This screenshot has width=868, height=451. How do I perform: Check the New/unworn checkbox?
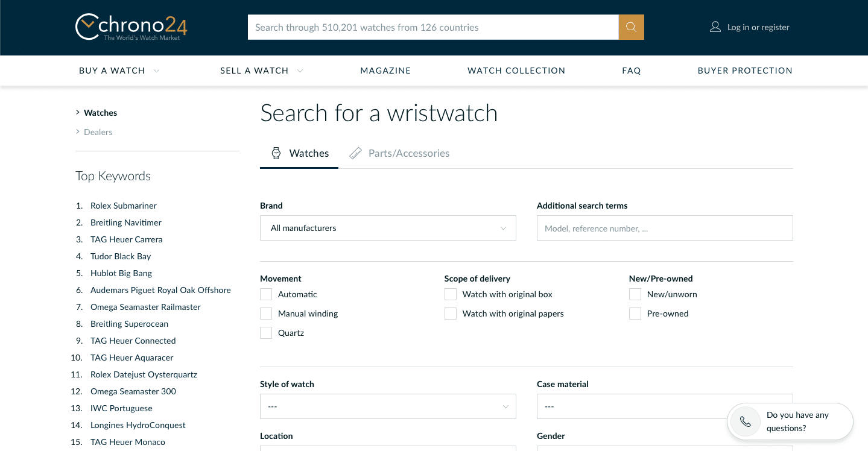(x=635, y=294)
